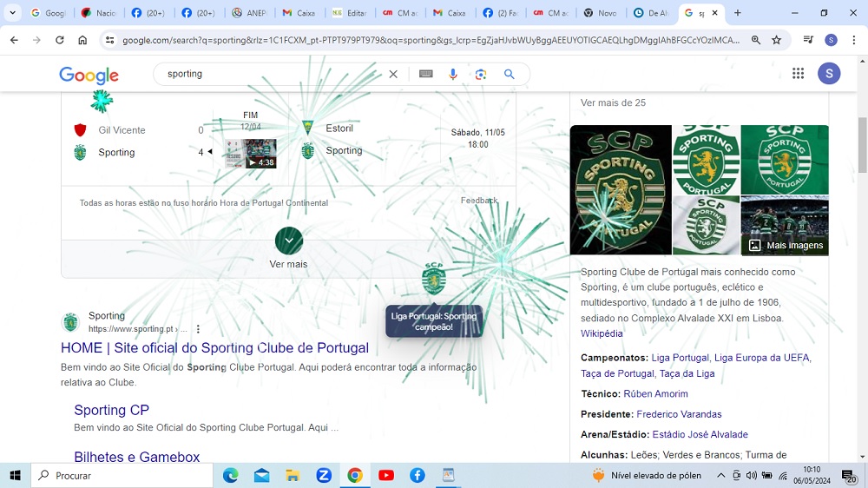868x488 pixels.
Task: Click the Sporting champion celebration badge
Action: pos(433,279)
